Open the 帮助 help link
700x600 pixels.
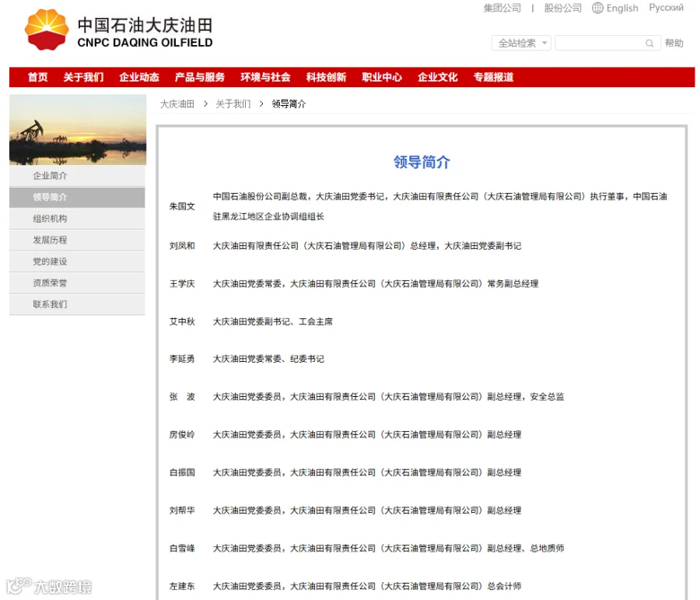point(674,44)
